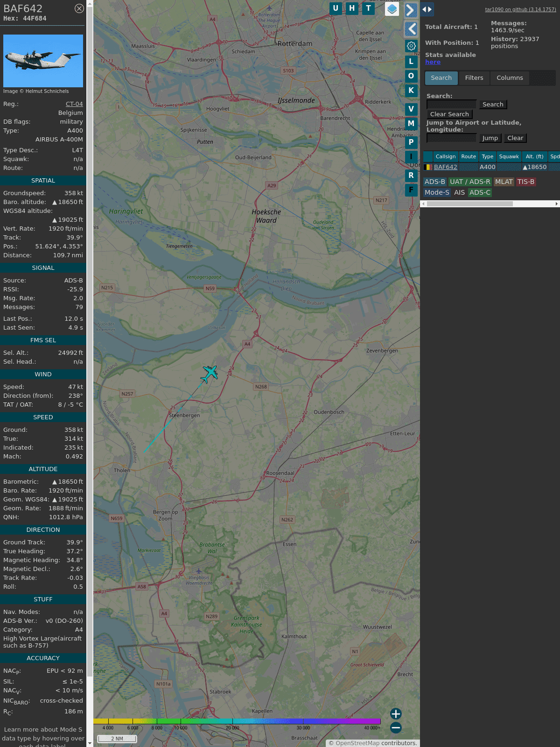Toggle the L labels button
560x747 pixels.
point(411,62)
